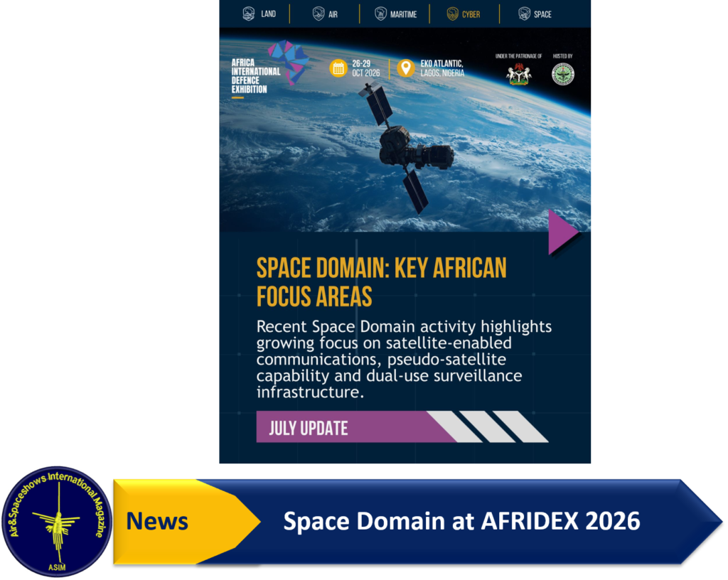
Task: Click the '26-29 OCT 2026' date text
Action: [366, 68]
